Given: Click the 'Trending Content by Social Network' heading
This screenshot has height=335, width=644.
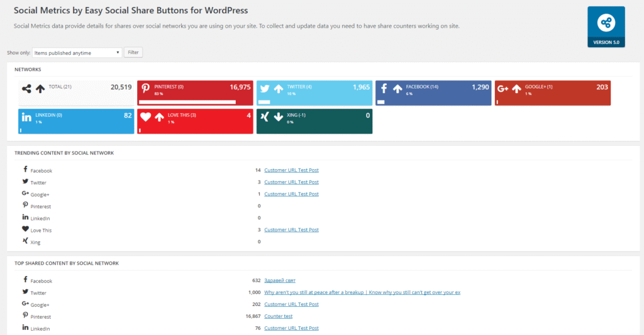Looking at the screenshot, I should (x=64, y=153).
